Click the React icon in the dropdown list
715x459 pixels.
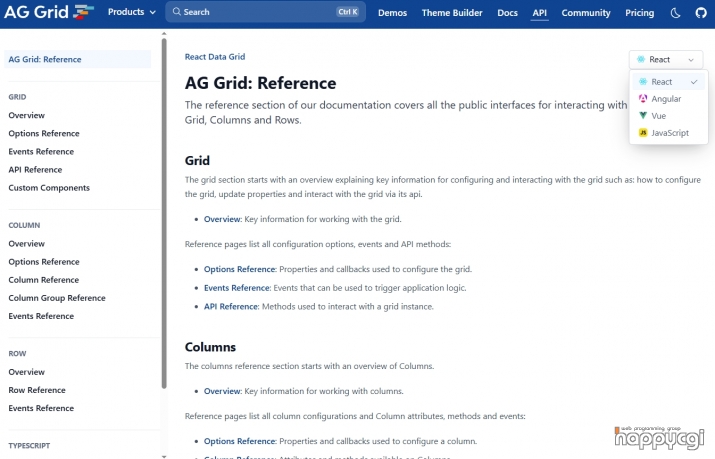pos(643,82)
